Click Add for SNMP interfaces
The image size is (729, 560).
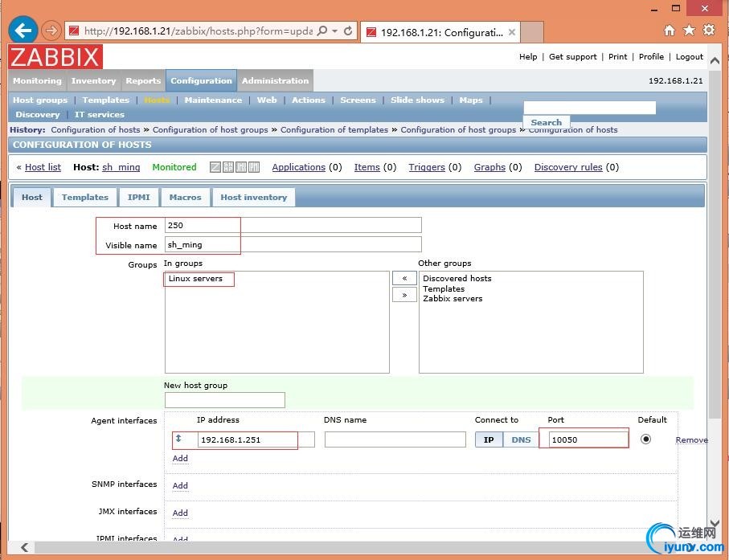click(180, 485)
